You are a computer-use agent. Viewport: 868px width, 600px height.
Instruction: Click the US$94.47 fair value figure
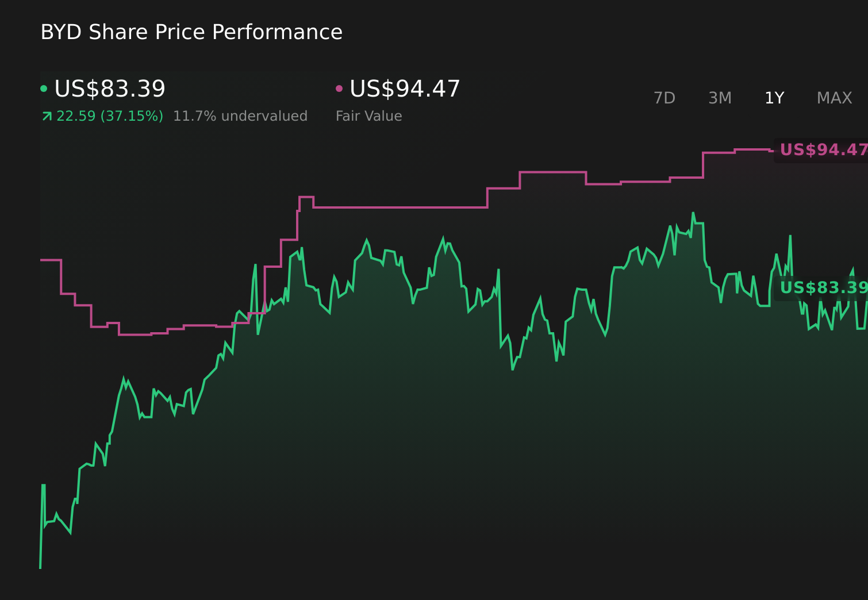(x=404, y=89)
